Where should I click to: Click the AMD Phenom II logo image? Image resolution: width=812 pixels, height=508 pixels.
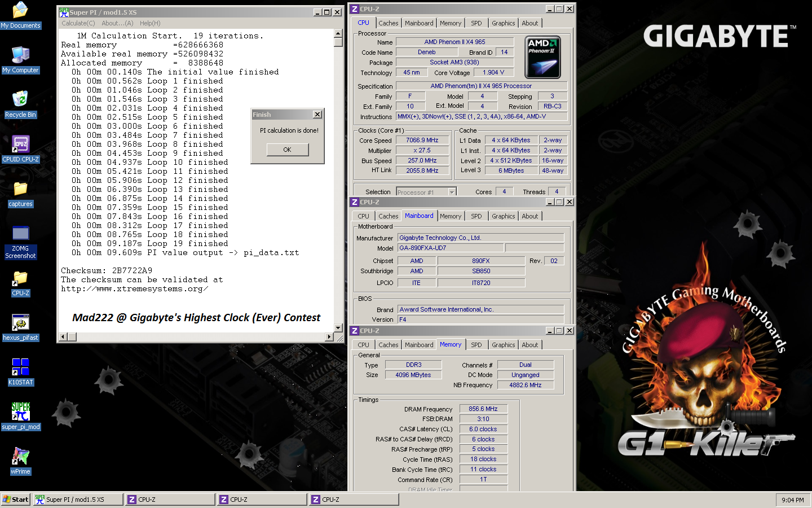point(542,57)
